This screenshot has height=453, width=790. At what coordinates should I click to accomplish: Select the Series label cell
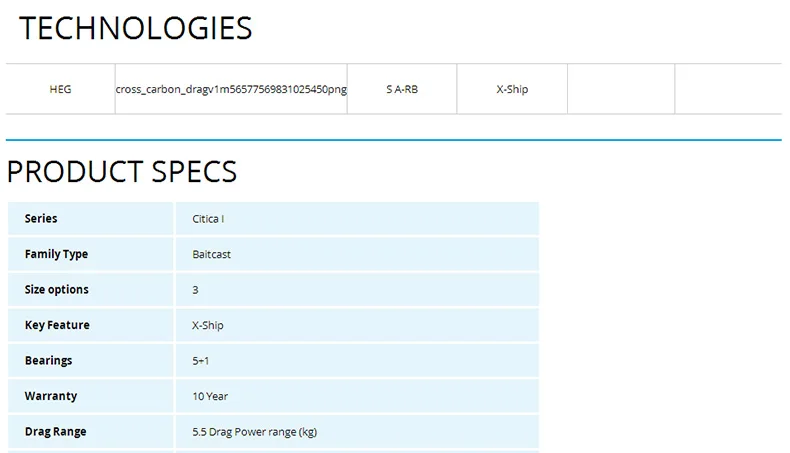pyautogui.click(x=91, y=219)
